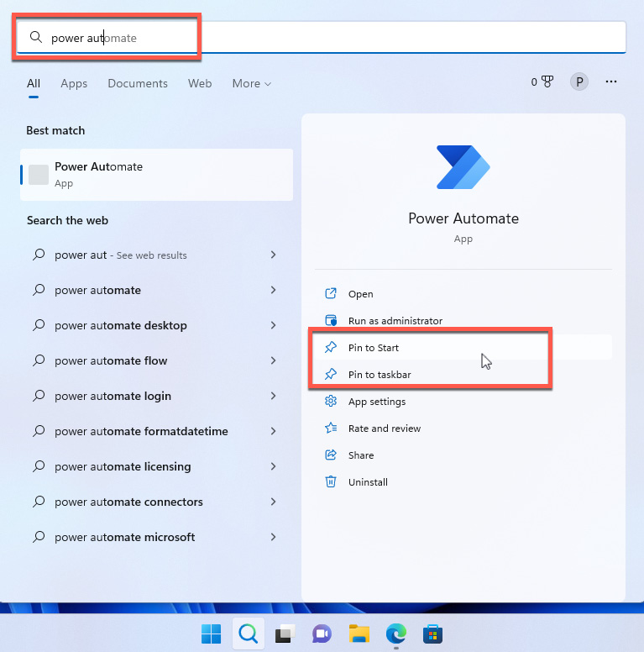Expand chevron for 'power automate connectors'
Screen dimensions: 644x652
click(x=273, y=502)
